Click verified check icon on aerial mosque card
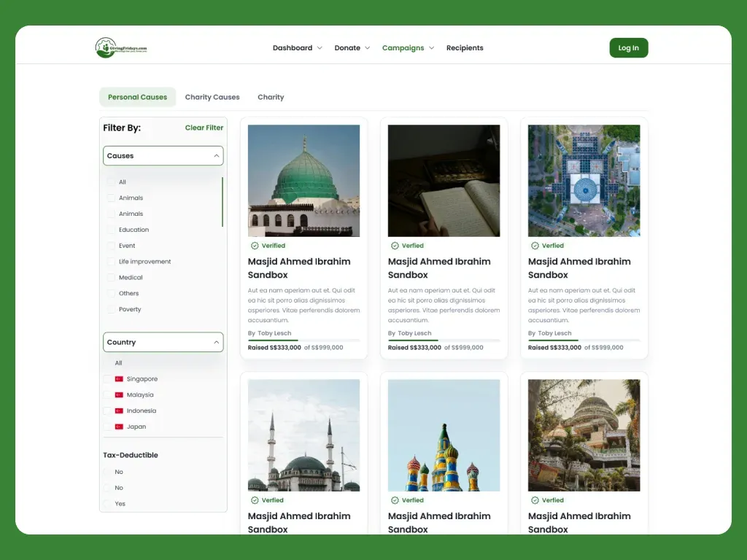 point(535,246)
